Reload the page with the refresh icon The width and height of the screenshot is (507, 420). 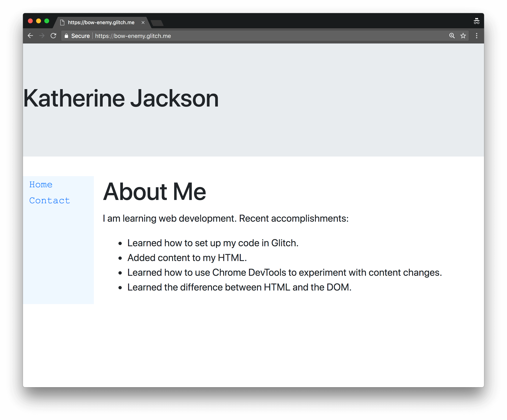[53, 36]
